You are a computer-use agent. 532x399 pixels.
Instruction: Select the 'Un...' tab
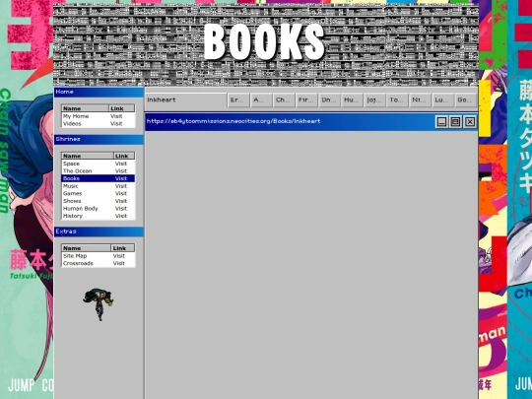click(x=329, y=100)
